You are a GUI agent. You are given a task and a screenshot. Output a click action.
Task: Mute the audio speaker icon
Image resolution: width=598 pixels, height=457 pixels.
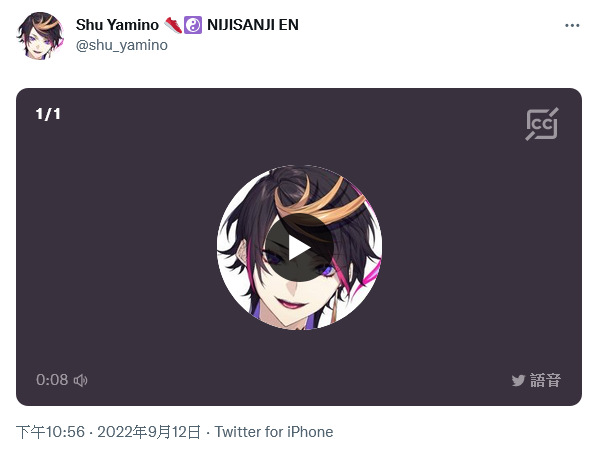80,380
